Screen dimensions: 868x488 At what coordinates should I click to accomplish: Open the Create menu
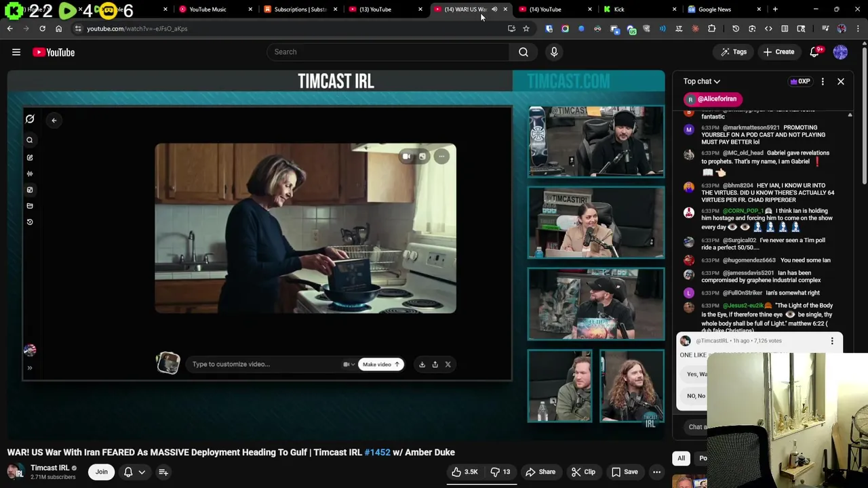point(778,52)
